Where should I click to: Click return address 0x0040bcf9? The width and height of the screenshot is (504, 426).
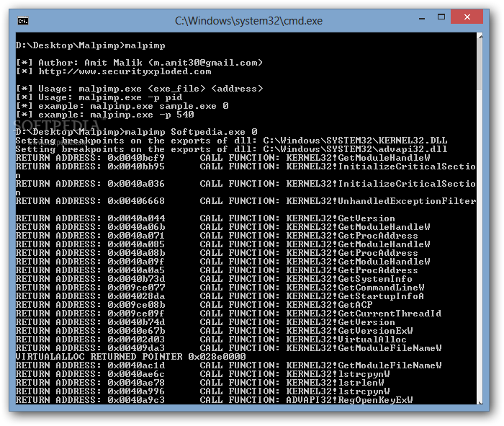coord(136,158)
